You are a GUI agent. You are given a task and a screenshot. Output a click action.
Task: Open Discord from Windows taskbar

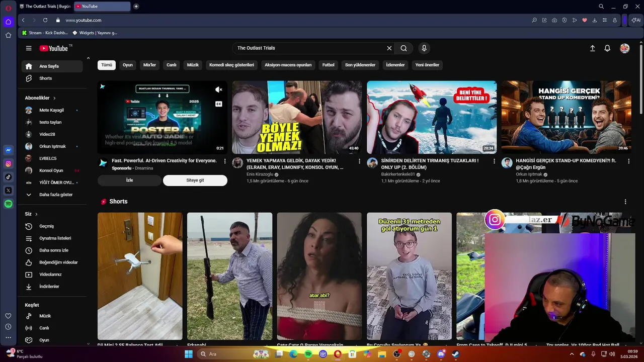[441, 354]
